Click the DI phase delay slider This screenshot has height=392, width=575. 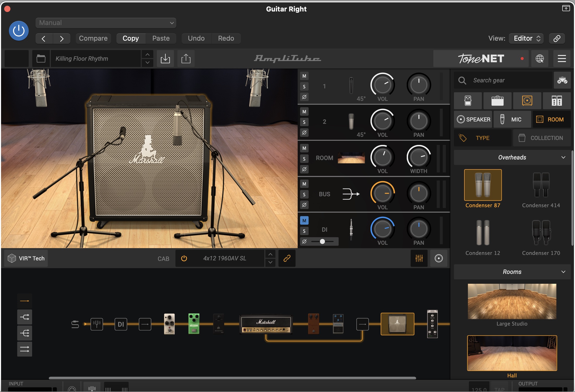pyautogui.click(x=322, y=242)
